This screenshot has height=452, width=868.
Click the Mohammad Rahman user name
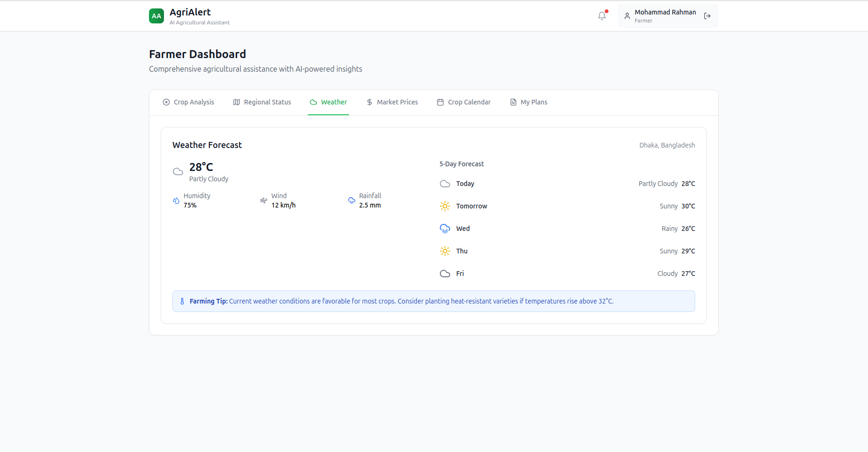665,12
